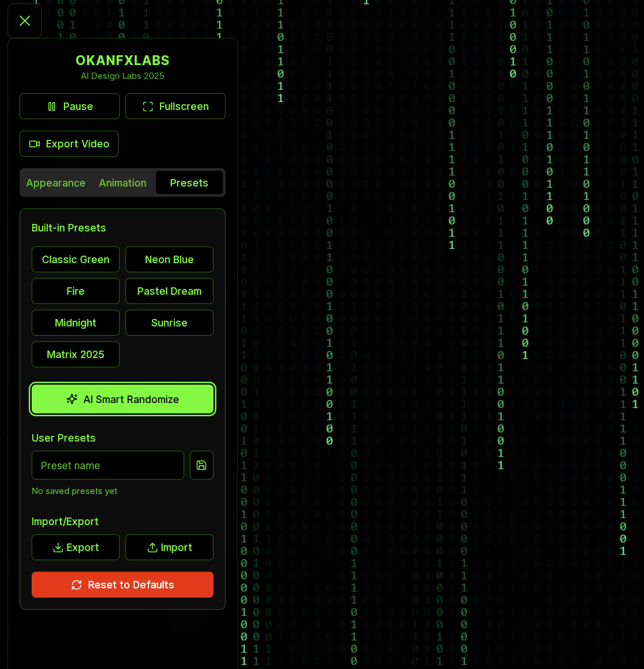Image resolution: width=644 pixels, height=669 pixels.
Task: Click the pause icon to stop animation
Action: click(52, 106)
